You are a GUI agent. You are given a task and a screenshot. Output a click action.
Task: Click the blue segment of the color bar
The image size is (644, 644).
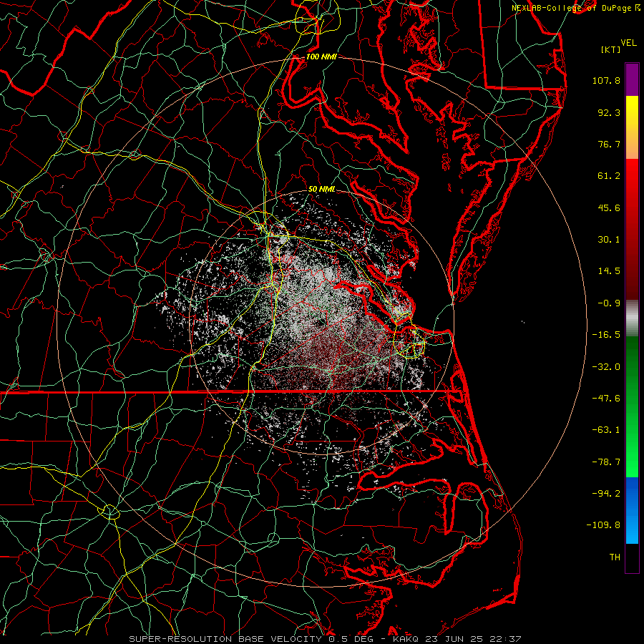632,510
